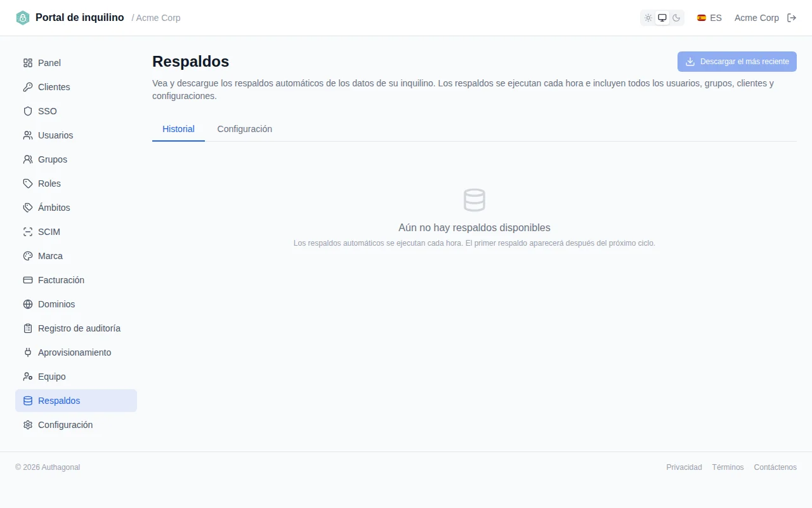This screenshot has width=812, height=508.
Task: Click the SCIM scan icon
Action: pyautogui.click(x=28, y=232)
